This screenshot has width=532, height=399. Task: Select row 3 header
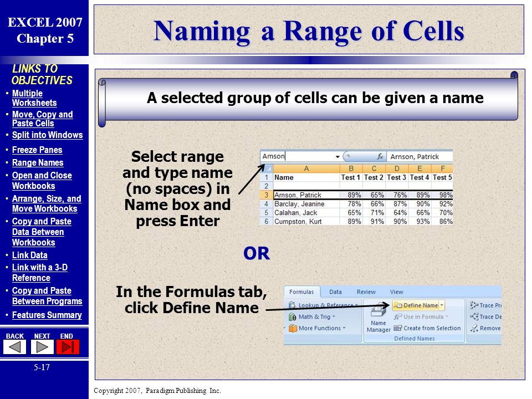267,195
